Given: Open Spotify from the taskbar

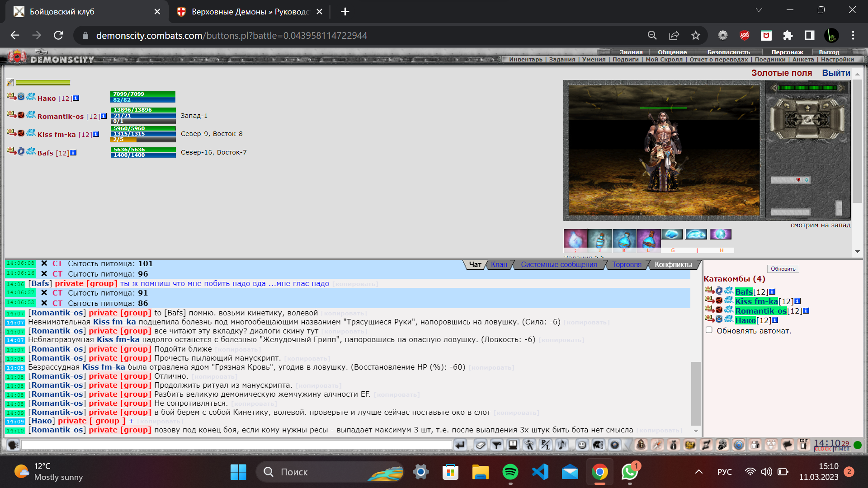Looking at the screenshot, I should point(510,472).
